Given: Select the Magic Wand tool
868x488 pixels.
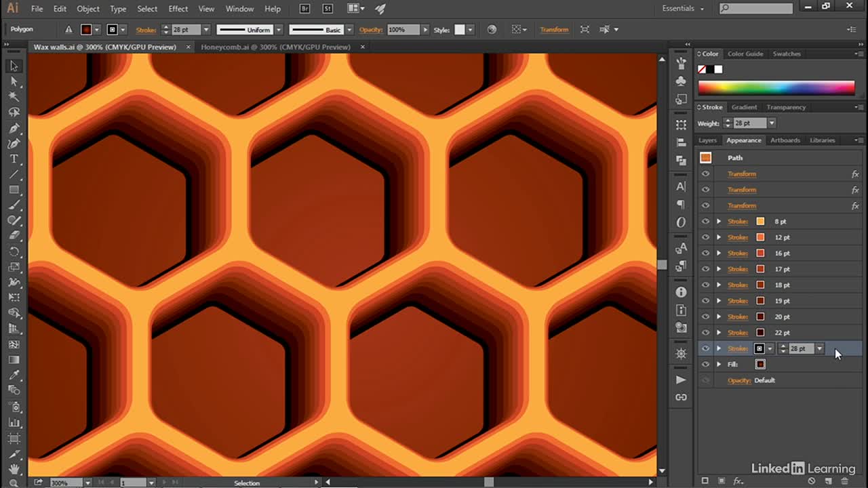Looking at the screenshot, I should [x=14, y=97].
